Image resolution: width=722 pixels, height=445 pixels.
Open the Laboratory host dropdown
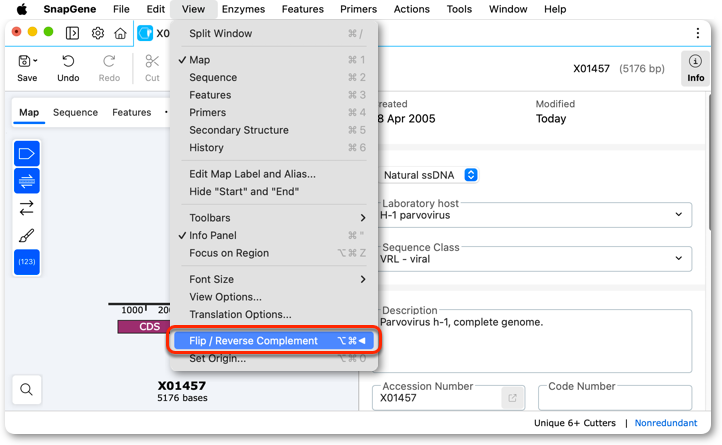pyautogui.click(x=534, y=215)
